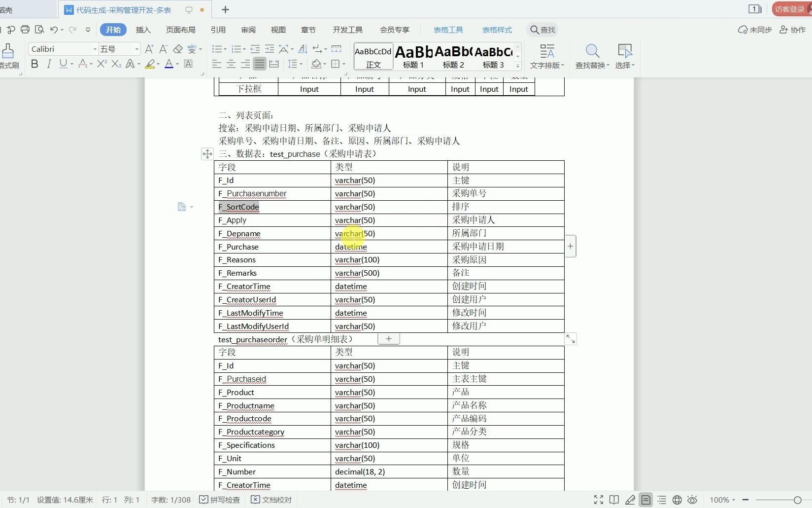Viewport: 812px width, 508px height.
Task: Increase paragraph indent
Action: click(x=269, y=49)
